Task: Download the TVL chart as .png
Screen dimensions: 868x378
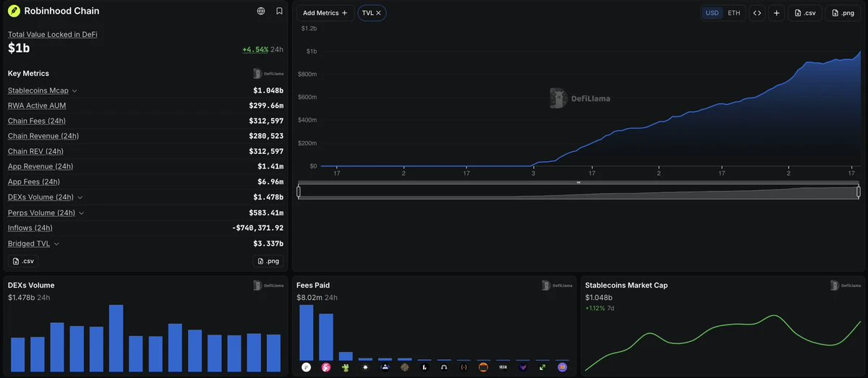Action: point(844,13)
